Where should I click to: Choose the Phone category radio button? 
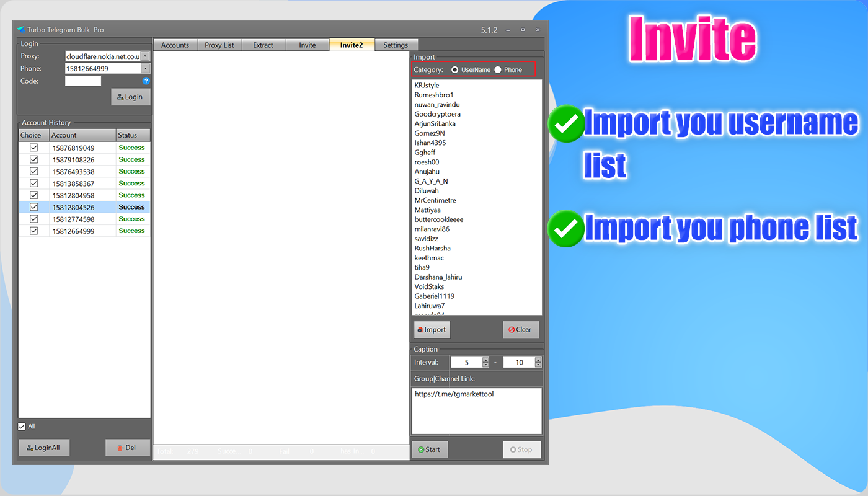498,70
